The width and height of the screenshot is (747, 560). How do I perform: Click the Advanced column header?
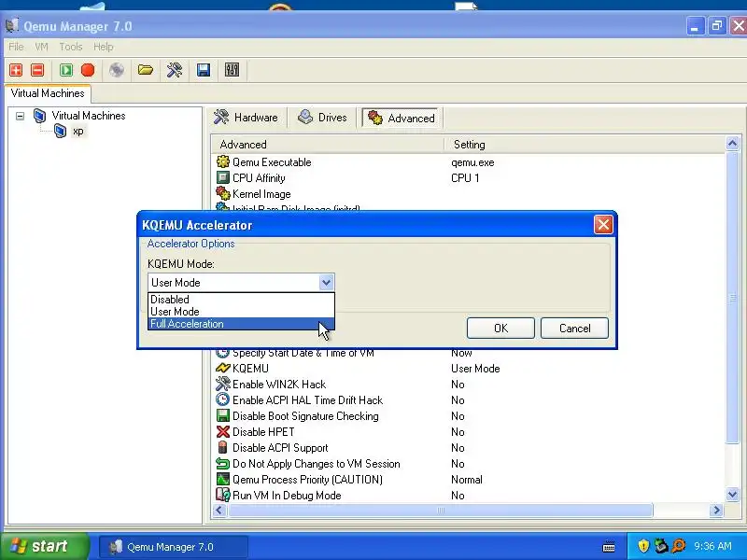pyautogui.click(x=328, y=145)
